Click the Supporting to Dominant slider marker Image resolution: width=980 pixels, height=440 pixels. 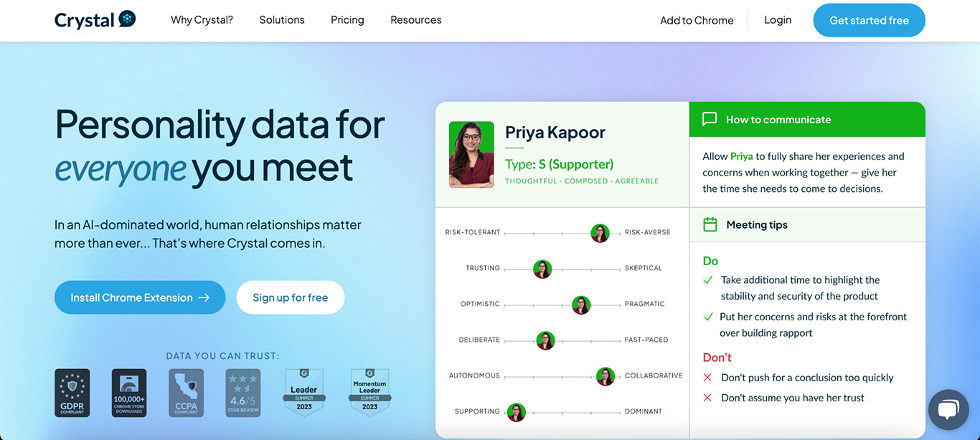(x=517, y=412)
